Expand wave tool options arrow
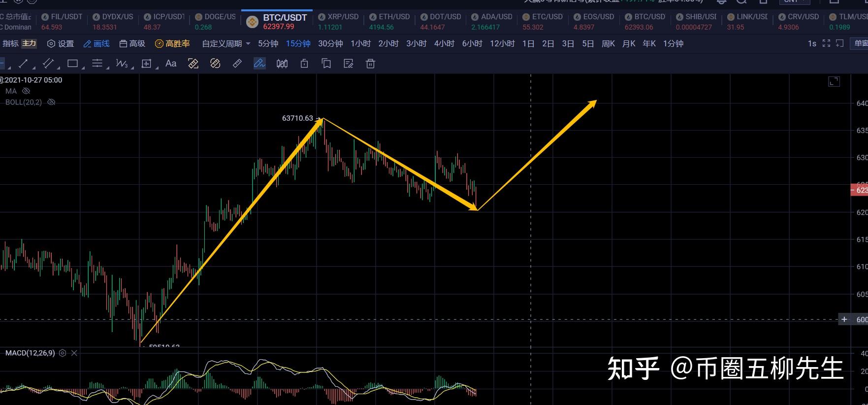The image size is (868, 405). point(133,67)
